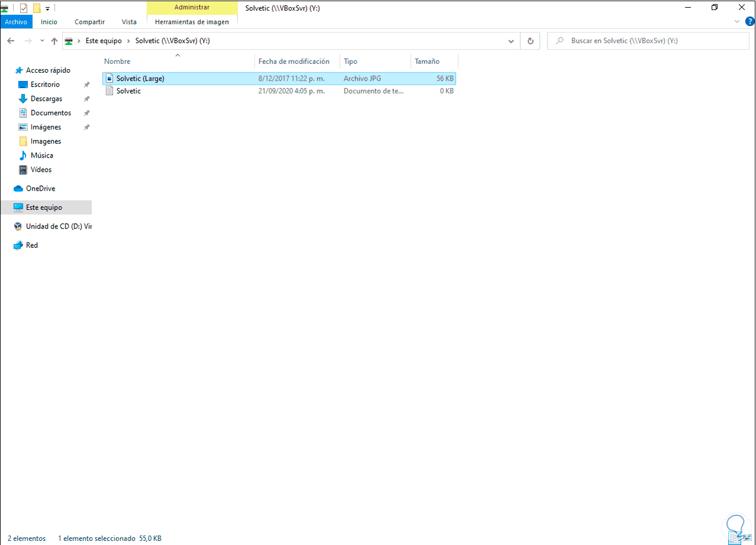Click 2 elementos in status bar
Viewport: 756px width, 545px height.
pyautogui.click(x=27, y=538)
